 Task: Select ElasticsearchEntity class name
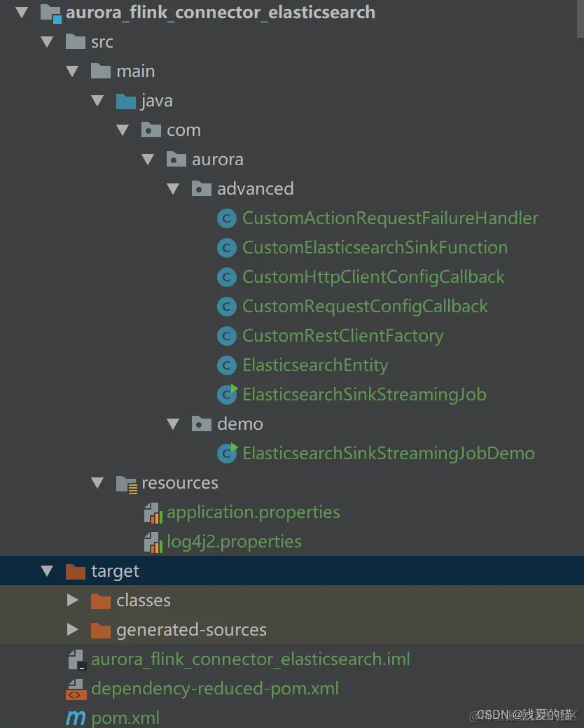pyautogui.click(x=315, y=365)
